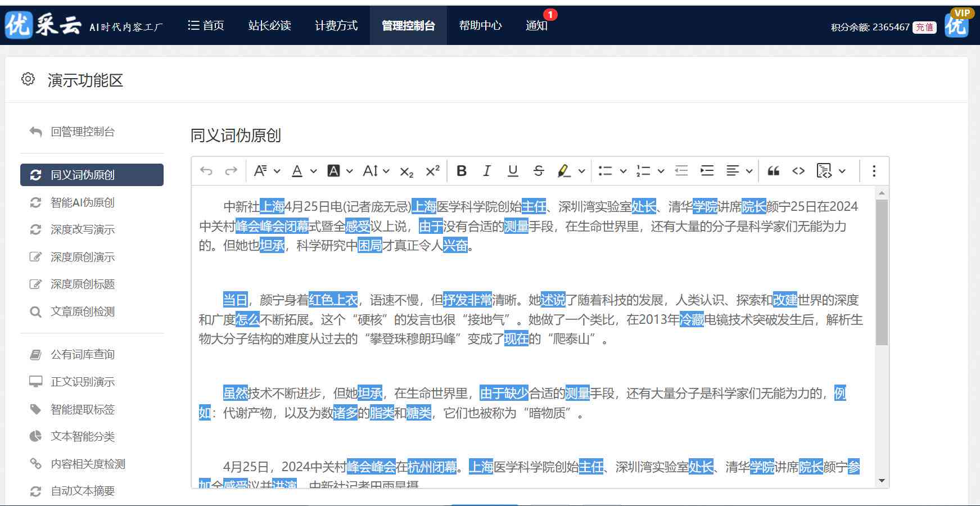The width and height of the screenshot is (980, 506).
Task: Expand the font color dropdown arrow
Action: (314, 171)
